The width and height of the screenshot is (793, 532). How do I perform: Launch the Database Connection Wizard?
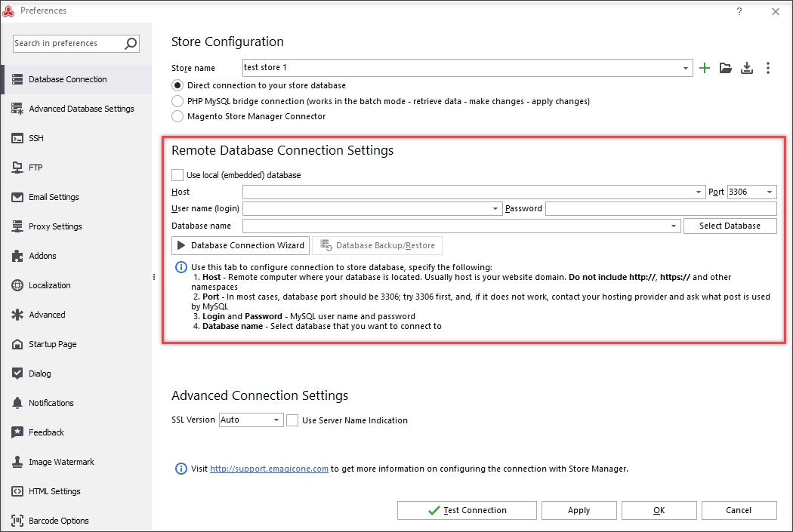[x=241, y=245]
